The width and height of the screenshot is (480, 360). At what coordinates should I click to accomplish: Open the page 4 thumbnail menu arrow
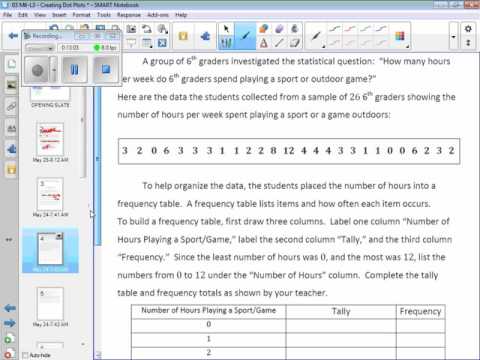click(x=59, y=236)
